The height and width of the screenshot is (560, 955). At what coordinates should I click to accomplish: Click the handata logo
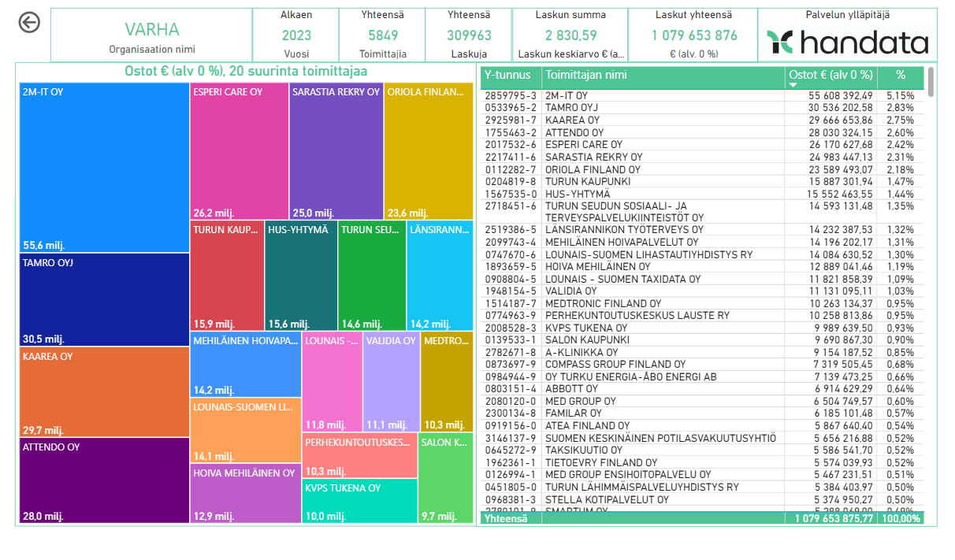click(x=847, y=43)
